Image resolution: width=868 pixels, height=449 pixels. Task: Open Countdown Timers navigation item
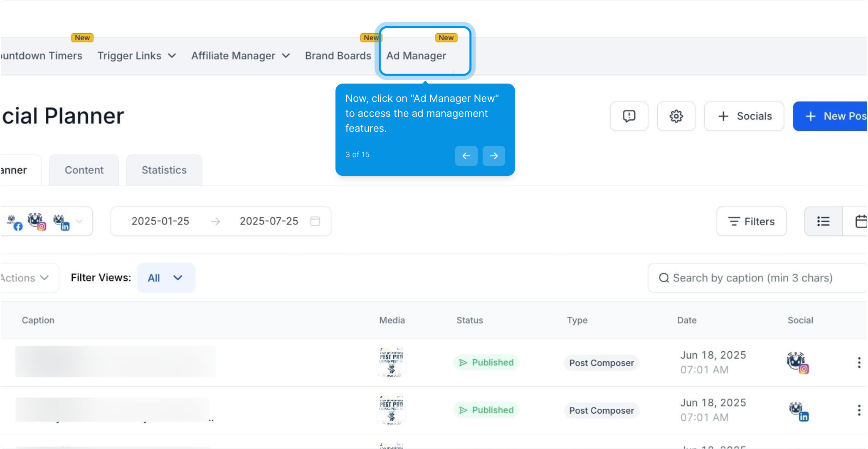coord(41,56)
